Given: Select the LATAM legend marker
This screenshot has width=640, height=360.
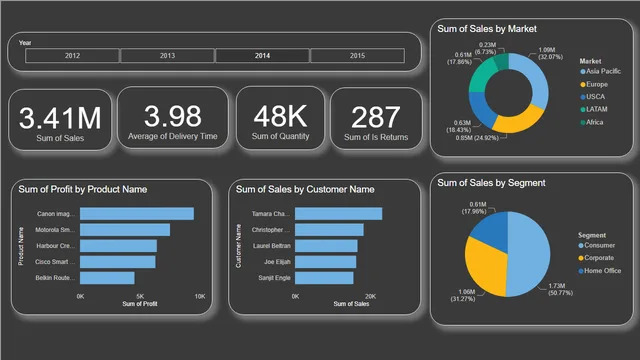Looking at the screenshot, I should (x=583, y=109).
